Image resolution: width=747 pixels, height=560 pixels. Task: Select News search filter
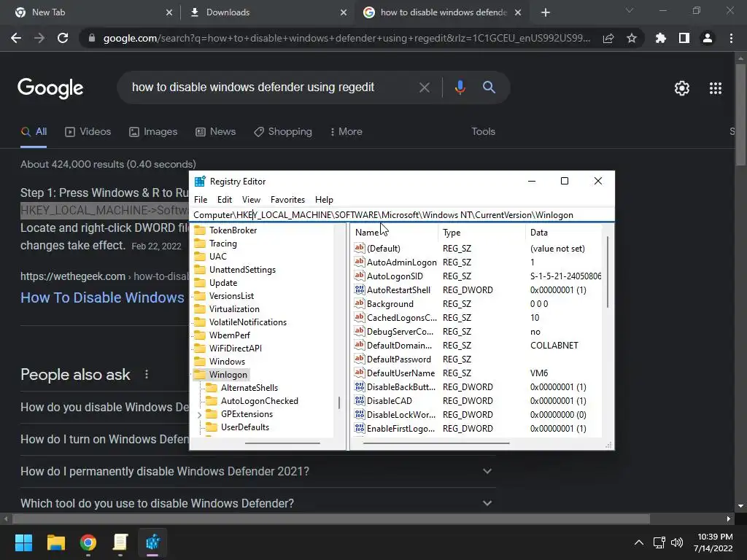pyautogui.click(x=216, y=131)
